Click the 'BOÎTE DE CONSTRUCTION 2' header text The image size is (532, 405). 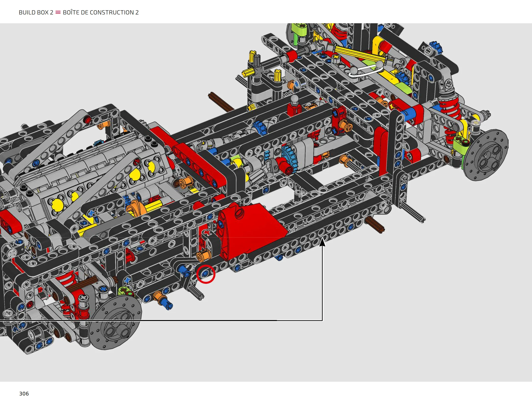point(101,12)
